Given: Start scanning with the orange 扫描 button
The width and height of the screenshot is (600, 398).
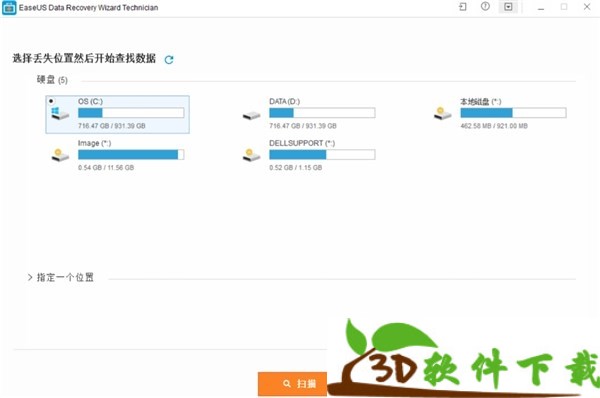Looking at the screenshot, I should coord(292,383).
